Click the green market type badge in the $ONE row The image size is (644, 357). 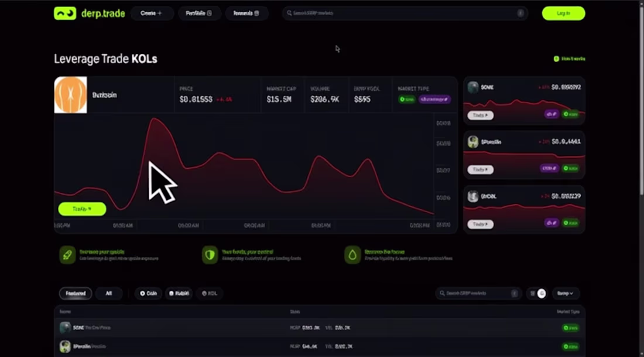coord(571,328)
